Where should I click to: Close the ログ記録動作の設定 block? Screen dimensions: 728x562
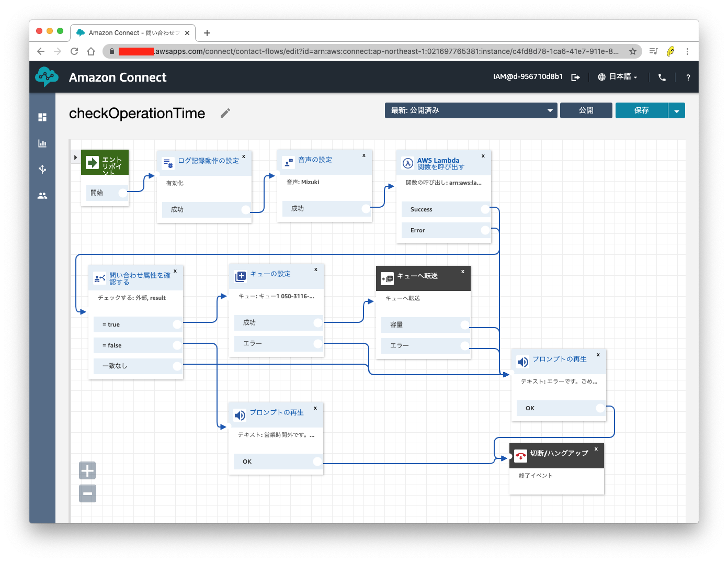244,156
